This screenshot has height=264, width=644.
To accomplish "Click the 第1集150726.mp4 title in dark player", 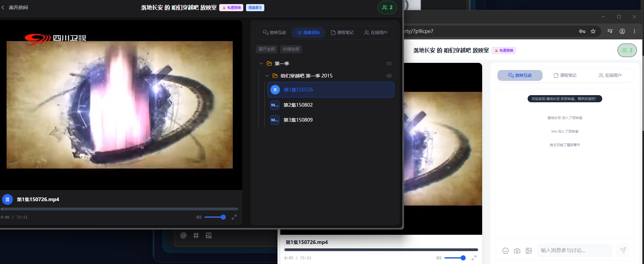I will point(38,199).
